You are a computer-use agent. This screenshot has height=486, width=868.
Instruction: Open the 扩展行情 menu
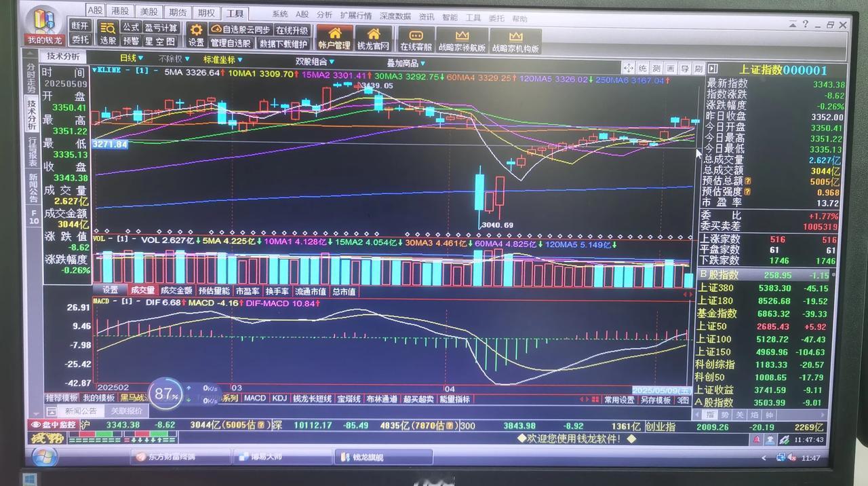click(356, 15)
